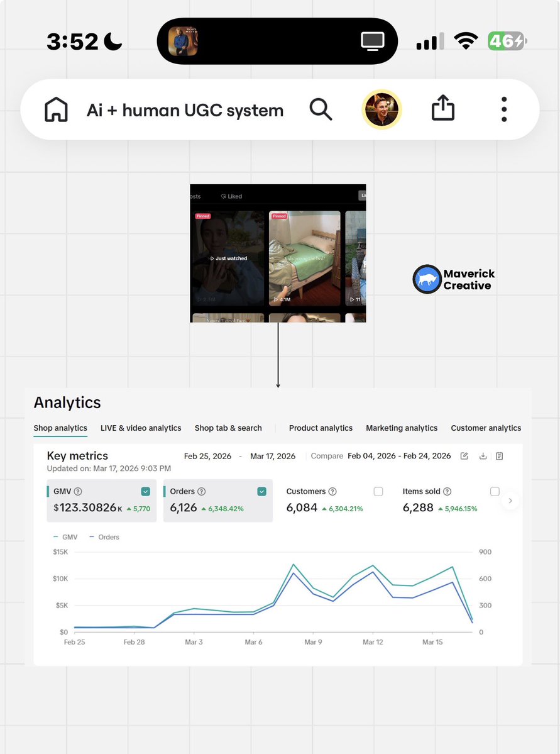Open the LIVE & video analytics tab
This screenshot has height=754, width=560.
click(140, 428)
